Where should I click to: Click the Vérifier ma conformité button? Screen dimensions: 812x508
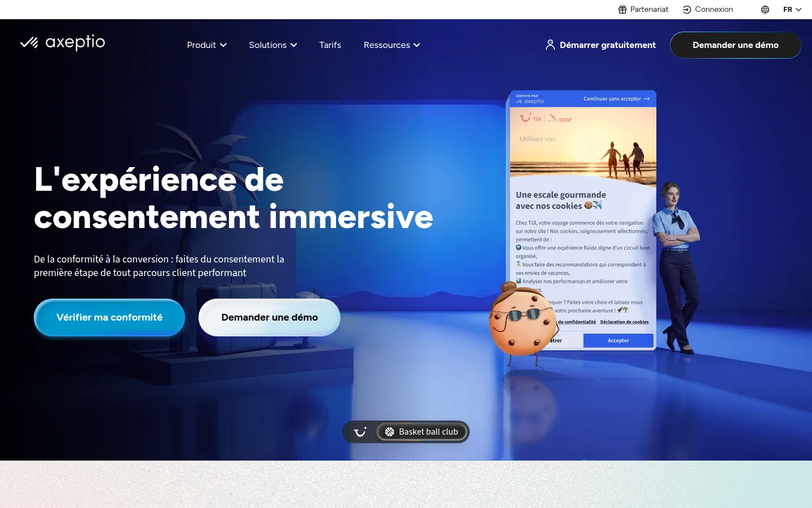[109, 317]
